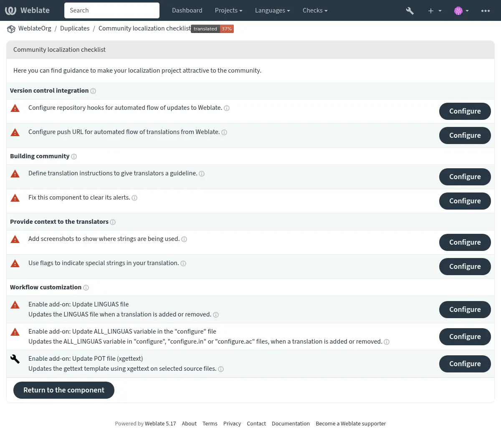The height and width of the screenshot is (448, 501).
Task: Expand the Languages dropdown menu
Action: 272,10
